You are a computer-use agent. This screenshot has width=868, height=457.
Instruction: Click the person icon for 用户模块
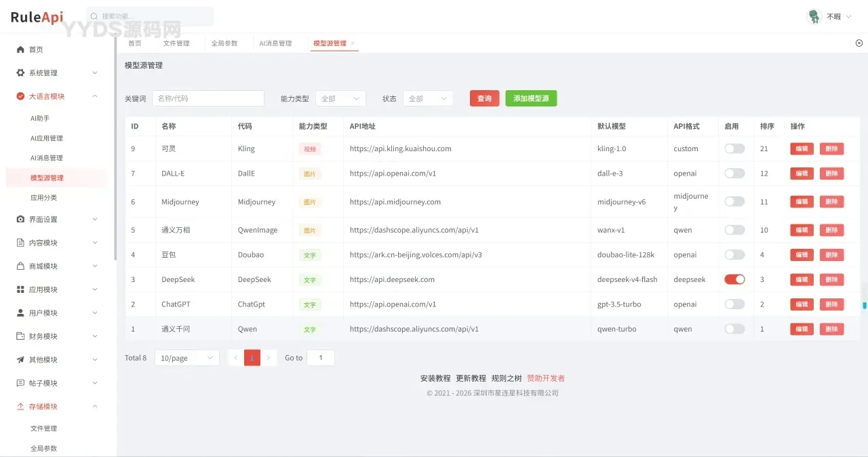coord(20,313)
